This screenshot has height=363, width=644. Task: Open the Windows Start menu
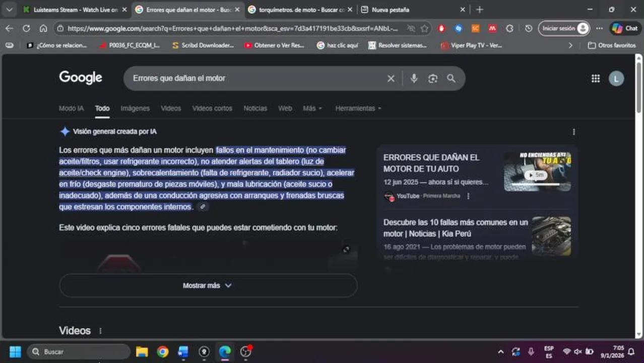pos(15,351)
